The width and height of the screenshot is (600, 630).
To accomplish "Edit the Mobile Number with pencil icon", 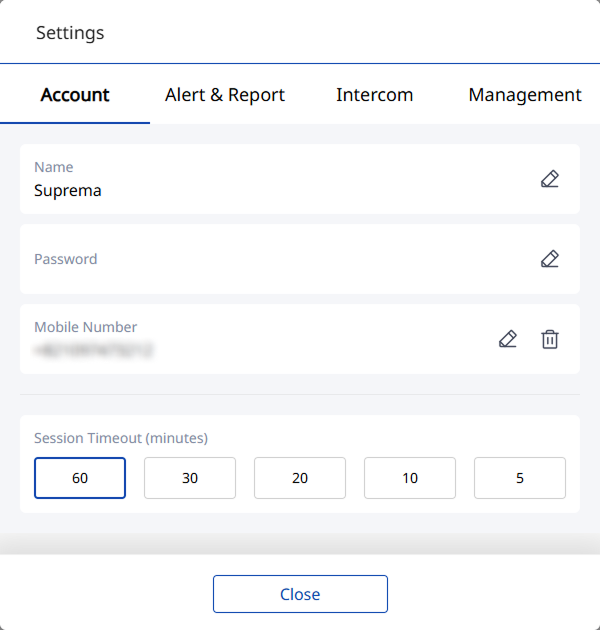I will 508,339.
